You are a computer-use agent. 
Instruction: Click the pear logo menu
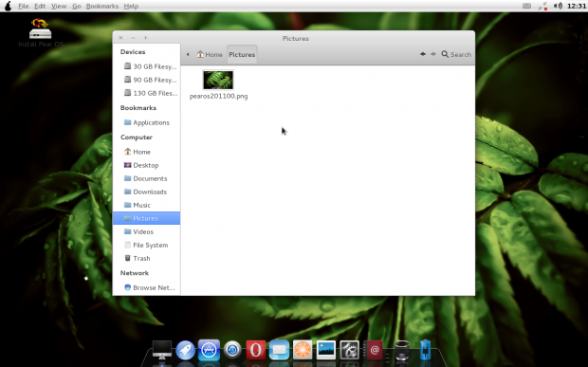pos(8,6)
